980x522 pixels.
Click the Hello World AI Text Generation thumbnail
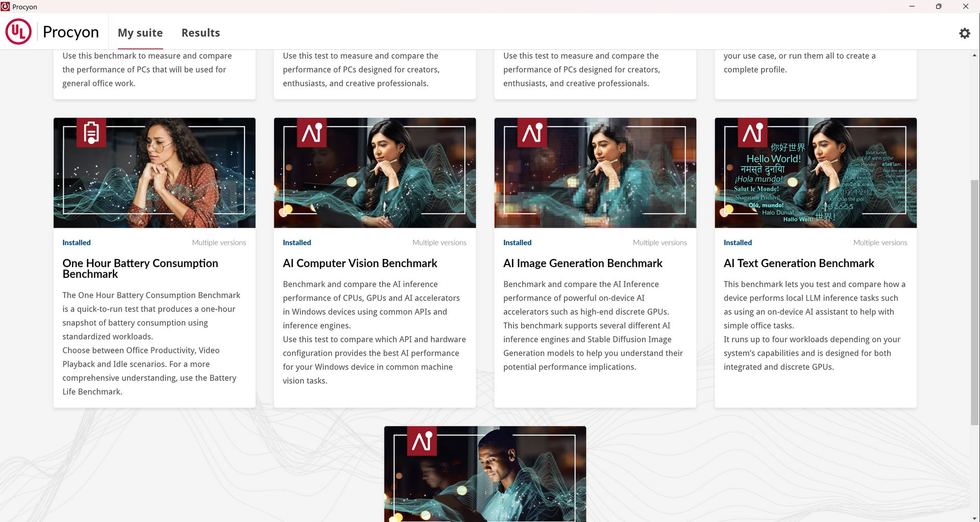(x=816, y=173)
